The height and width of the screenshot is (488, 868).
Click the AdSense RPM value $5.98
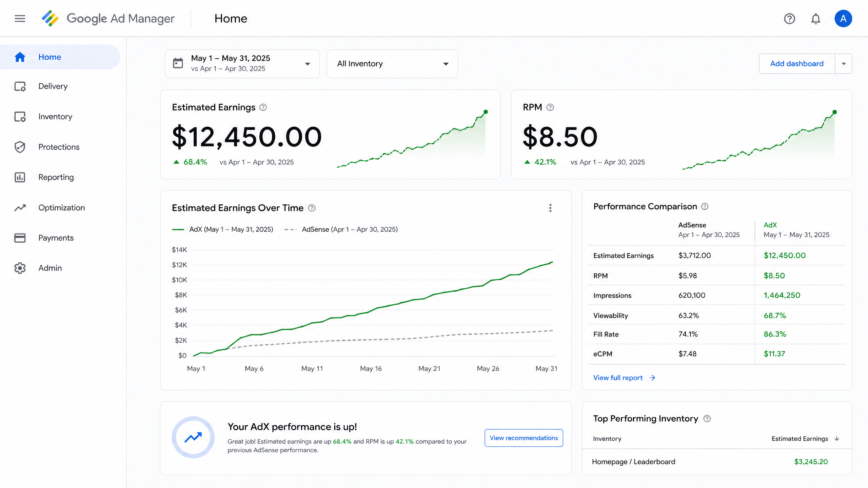point(688,276)
